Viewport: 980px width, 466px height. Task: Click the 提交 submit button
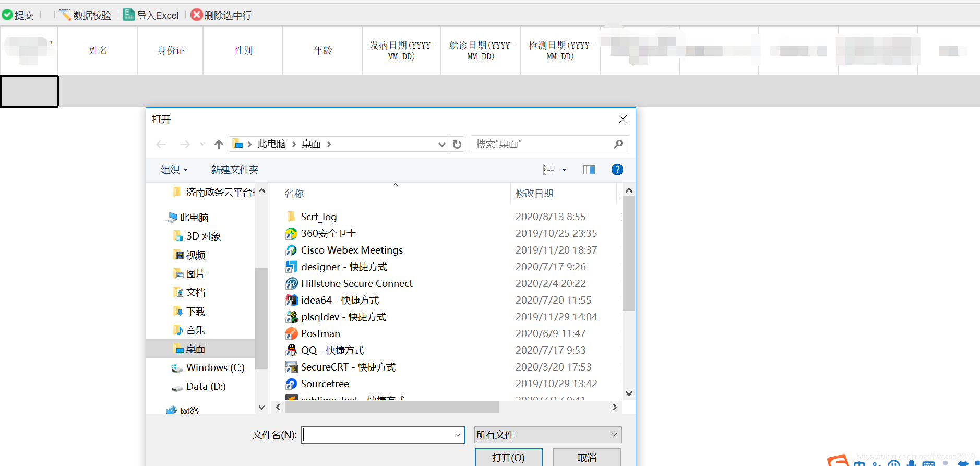coord(18,15)
